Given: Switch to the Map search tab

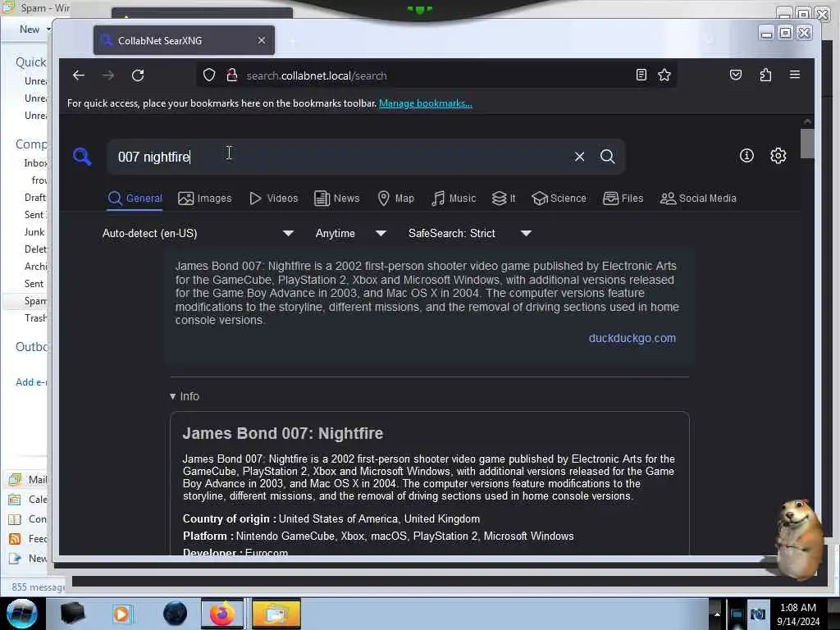Looking at the screenshot, I should click(x=395, y=199).
